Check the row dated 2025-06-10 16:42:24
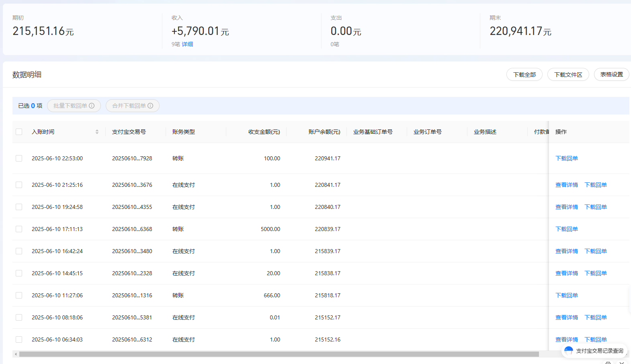The width and height of the screenshot is (631, 364). coord(19,251)
